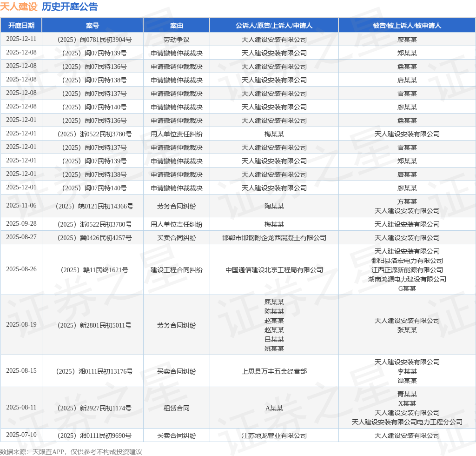Select case (2025)赣11民终1621号
Image resolution: width=476 pixels, height=456 pixels.
point(95,270)
